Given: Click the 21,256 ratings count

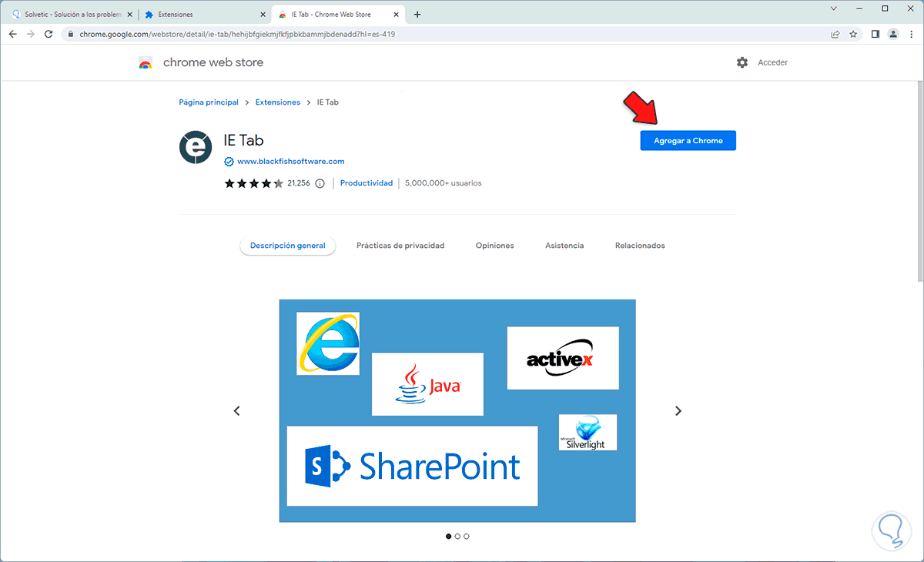Looking at the screenshot, I should pyautogui.click(x=298, y=183).
